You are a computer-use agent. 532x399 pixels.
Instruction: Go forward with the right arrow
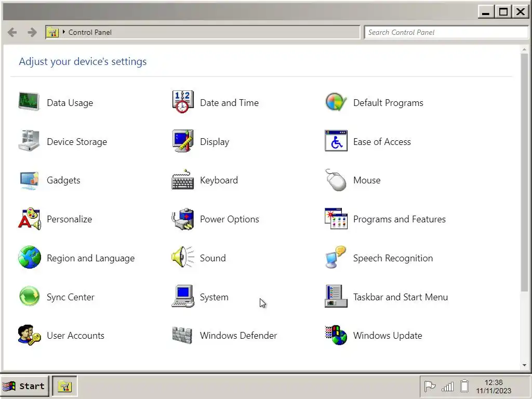point(32,32)
